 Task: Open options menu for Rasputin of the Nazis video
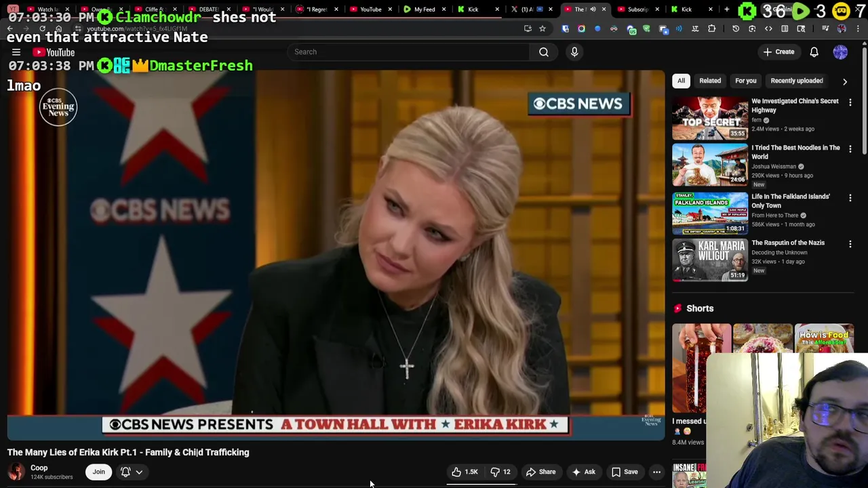[850, 244]
